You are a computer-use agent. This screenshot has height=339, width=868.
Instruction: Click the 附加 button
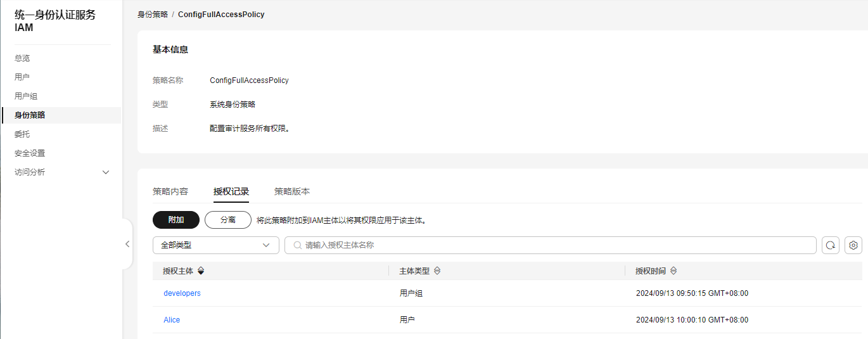(176, 220)
